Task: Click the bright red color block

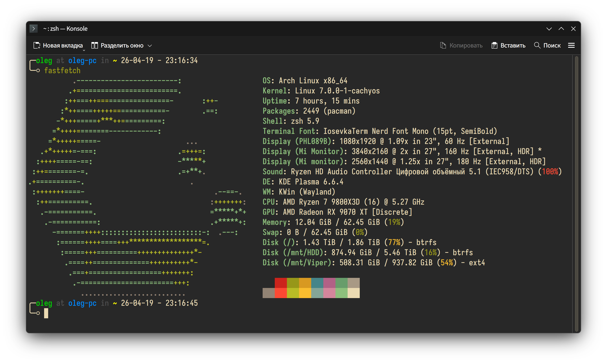Action: click(281, 293)
